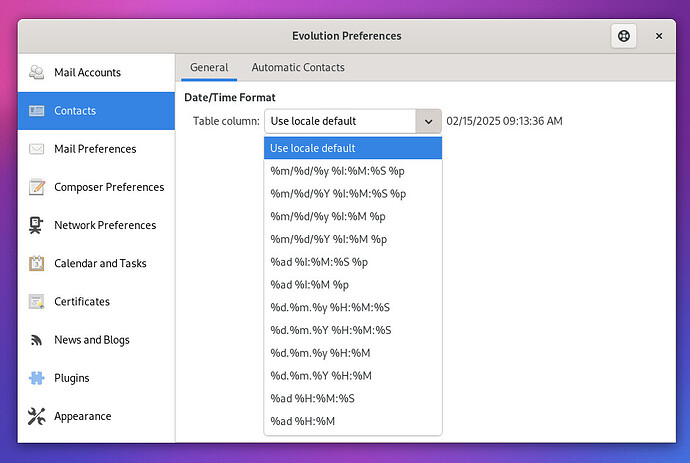The width and height of the screenshot is (690, 463).
Task: Click the Table column combo box text field
Action: coord(340,121)
